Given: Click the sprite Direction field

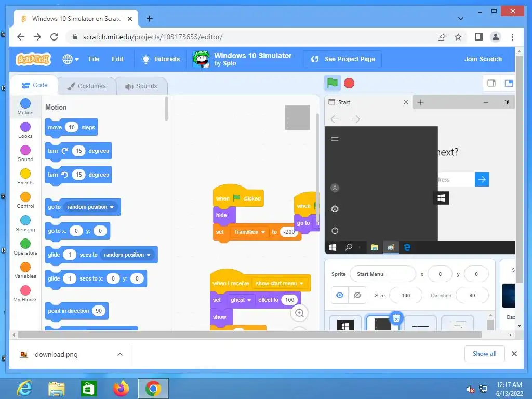Looking at the screenshot, I should [x=472, y=295].
